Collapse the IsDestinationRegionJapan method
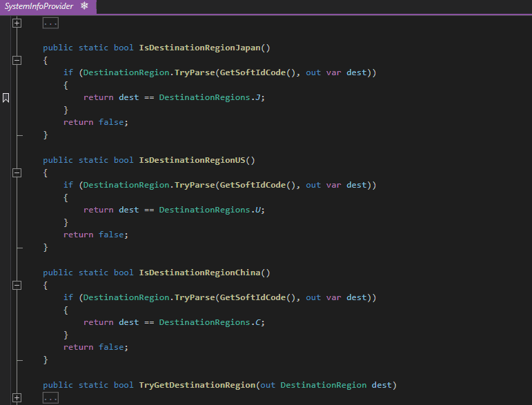This screenshot has width=532, height=405. pos(17,61)
